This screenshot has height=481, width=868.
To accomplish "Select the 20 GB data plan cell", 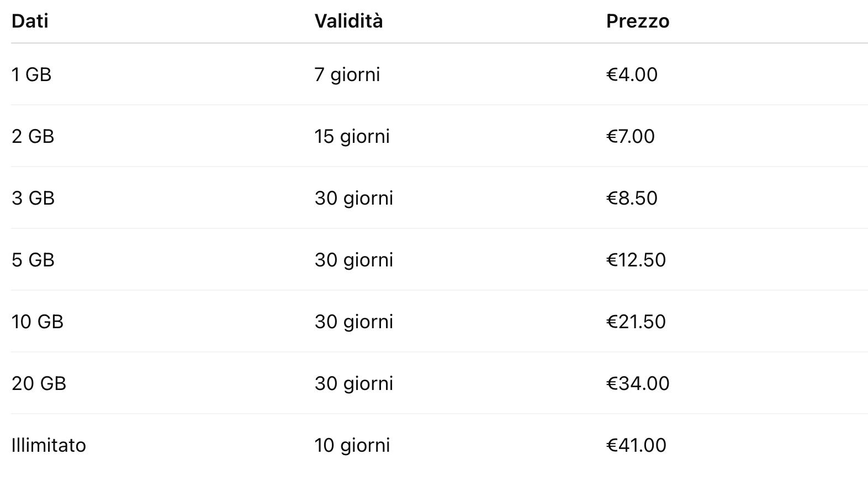I will point(39,383).
